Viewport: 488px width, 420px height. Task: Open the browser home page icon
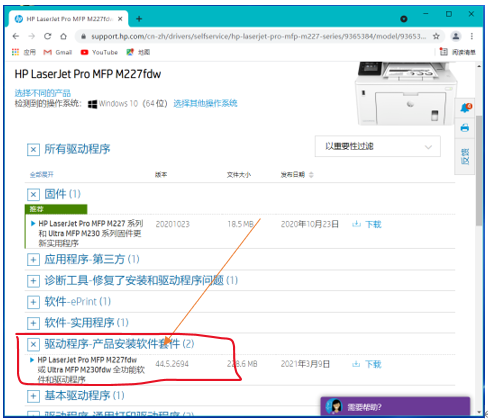pyautogui.click(x=63, y=36)
